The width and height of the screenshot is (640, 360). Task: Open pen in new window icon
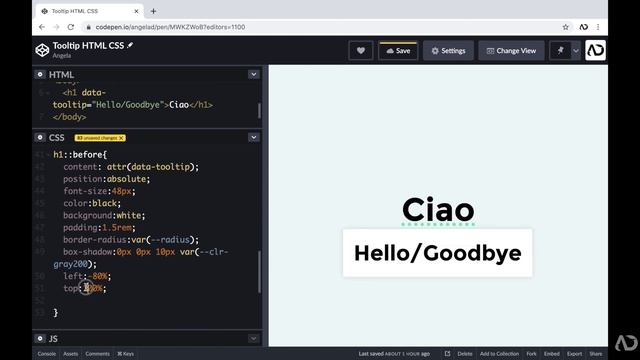coord(447,354)
